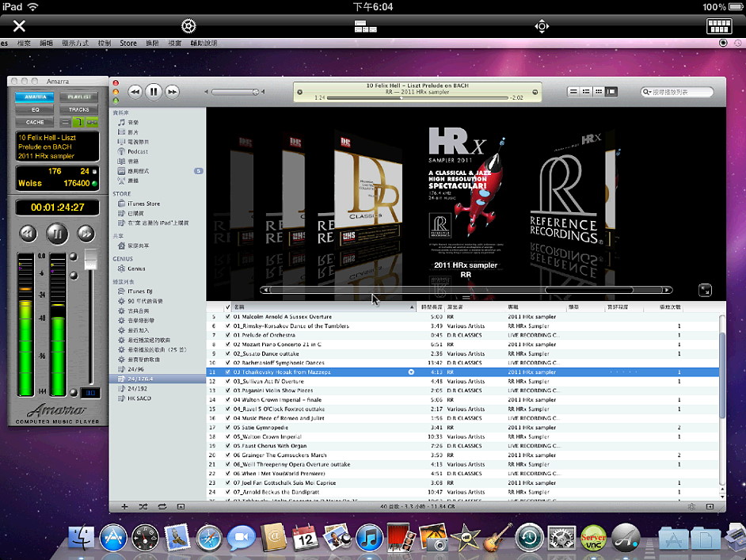Close the remote session with X
This screenshot has height=560, width=746.
coord(19,25)
